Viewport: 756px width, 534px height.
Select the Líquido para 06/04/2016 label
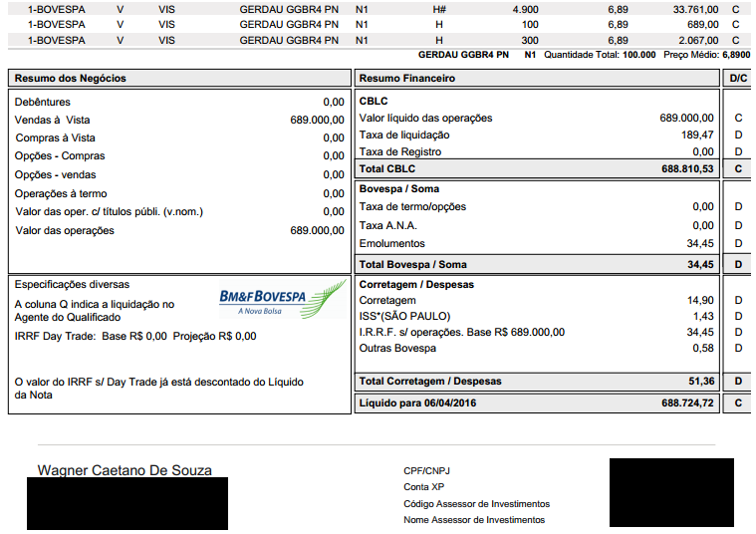[x=417, y=403]
